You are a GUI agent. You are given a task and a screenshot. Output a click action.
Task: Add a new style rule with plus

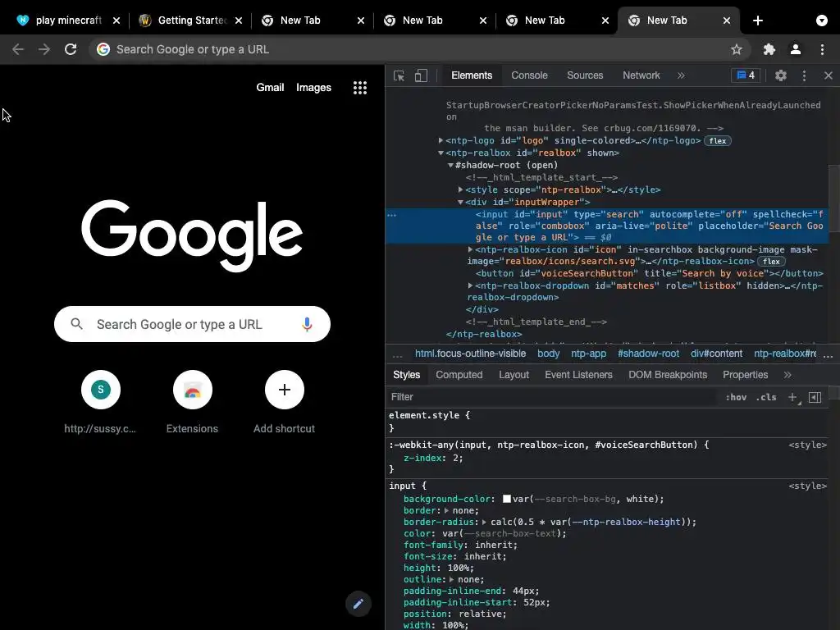pyautogui.click(x=792, y=397)
